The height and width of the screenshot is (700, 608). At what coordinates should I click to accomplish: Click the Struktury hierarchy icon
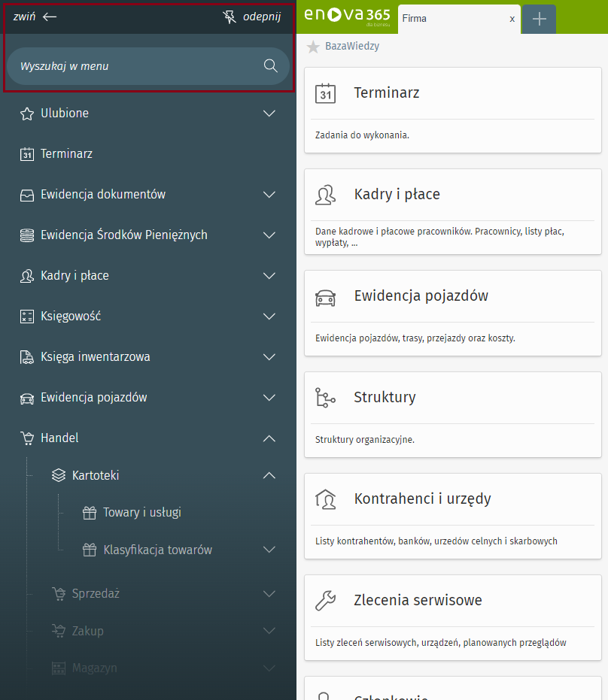[x=325, y=398]
